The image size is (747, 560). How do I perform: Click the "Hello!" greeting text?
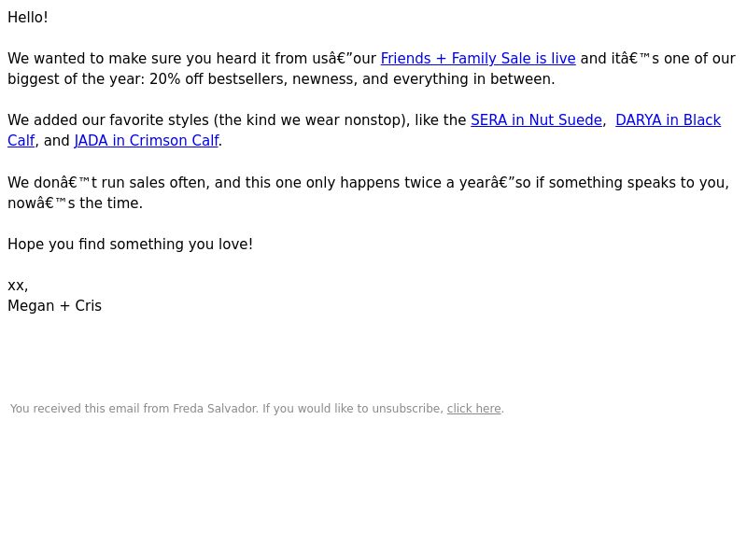(x=28, y=18)
